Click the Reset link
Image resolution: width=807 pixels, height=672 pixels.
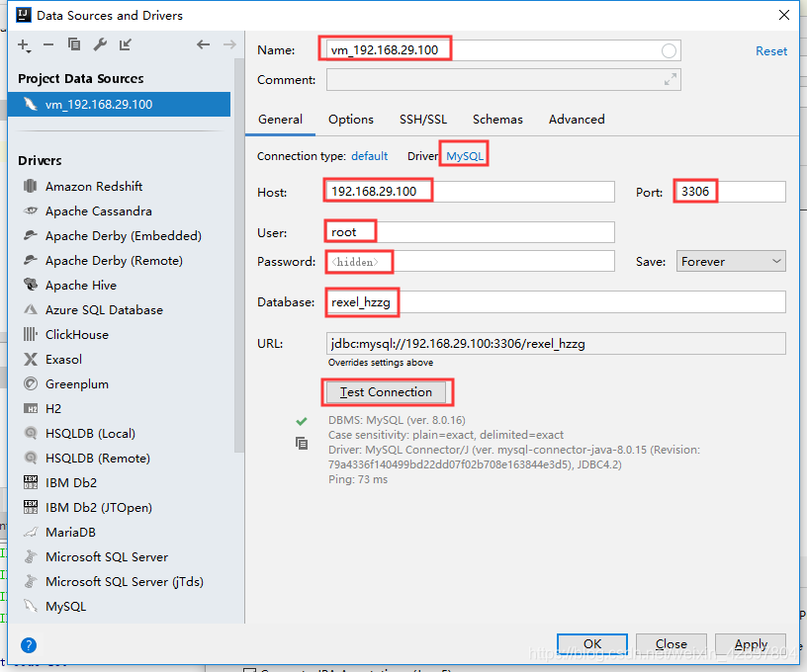(x=771, y=51)
